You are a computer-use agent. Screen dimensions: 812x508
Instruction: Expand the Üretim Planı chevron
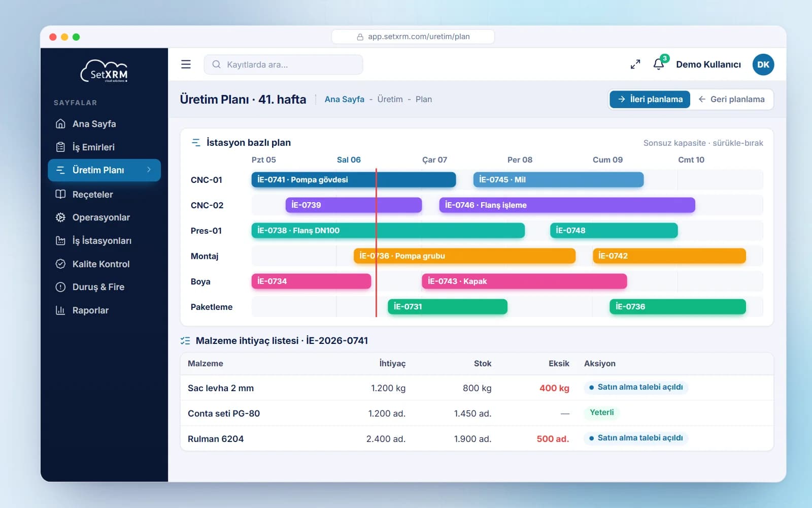(149, 170)
